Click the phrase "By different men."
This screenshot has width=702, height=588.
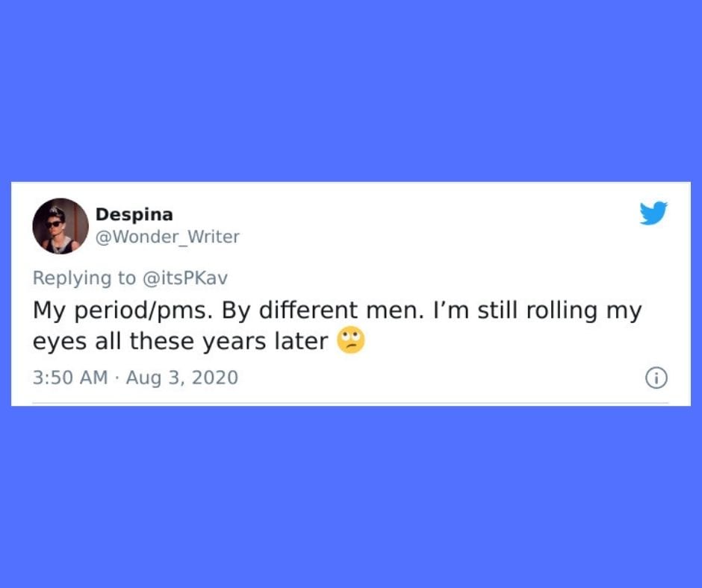point(323,310)
